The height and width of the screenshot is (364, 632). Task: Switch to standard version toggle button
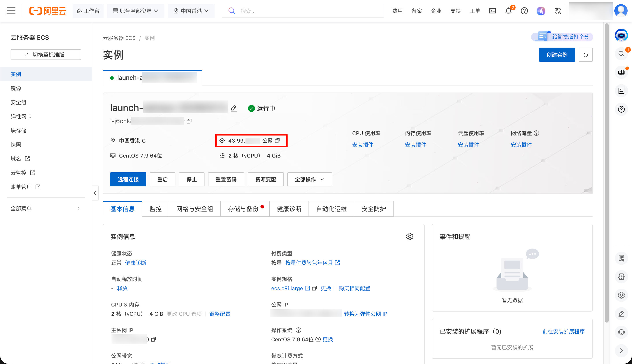pyautogui.click(x=46, y=55)
